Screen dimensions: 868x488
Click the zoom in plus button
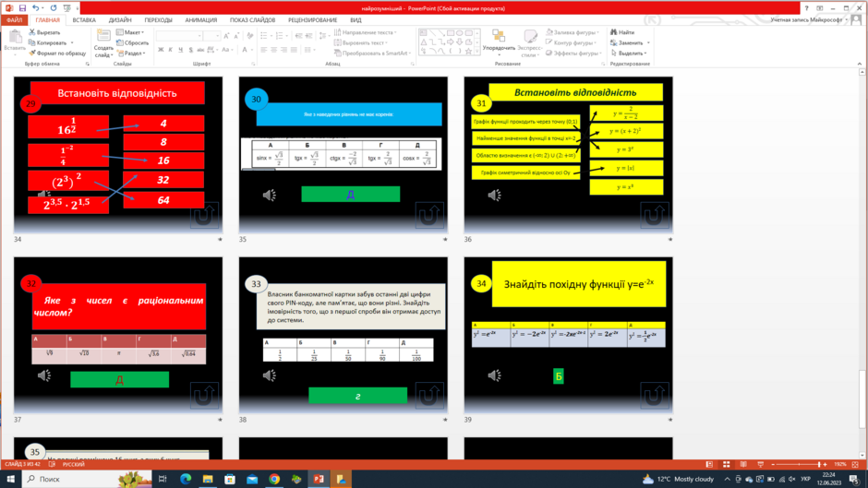click(x=825, y=464)
